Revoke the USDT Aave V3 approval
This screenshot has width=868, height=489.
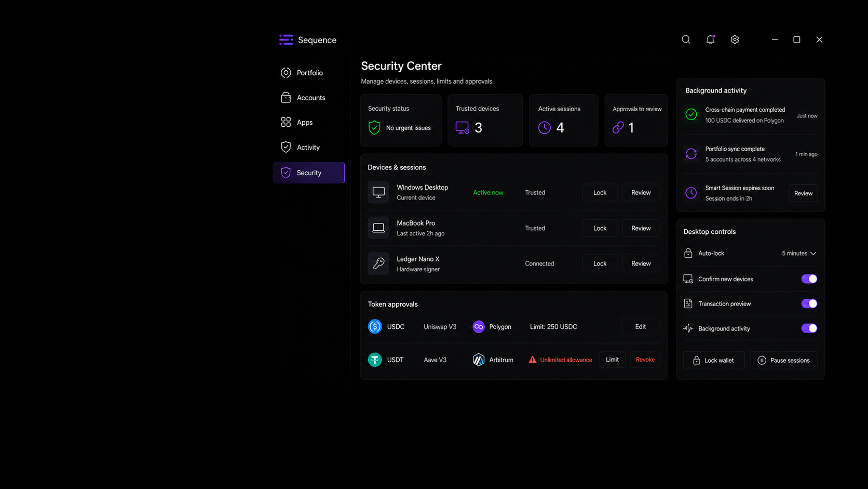click(x=645, y=360)
